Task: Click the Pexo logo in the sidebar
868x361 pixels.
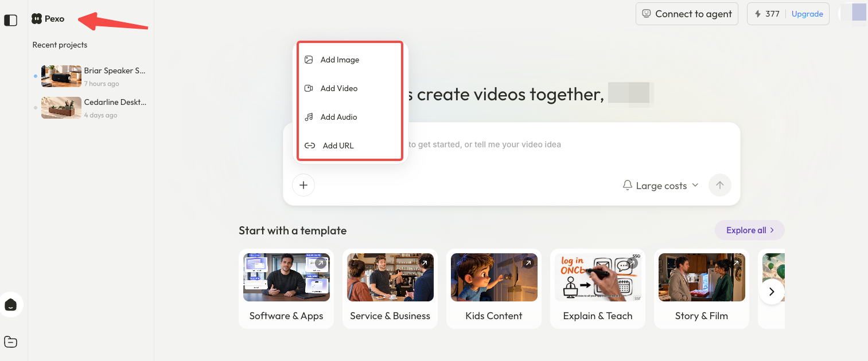Action: 48,19
